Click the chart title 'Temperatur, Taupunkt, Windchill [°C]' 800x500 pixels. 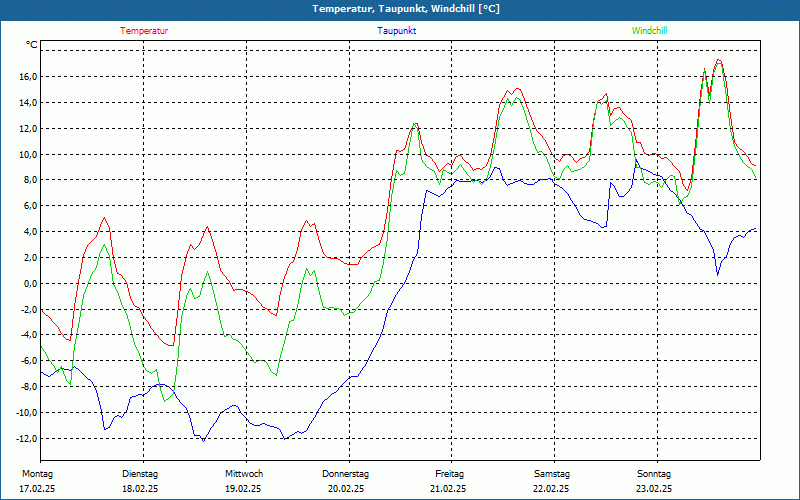(406, 9)
